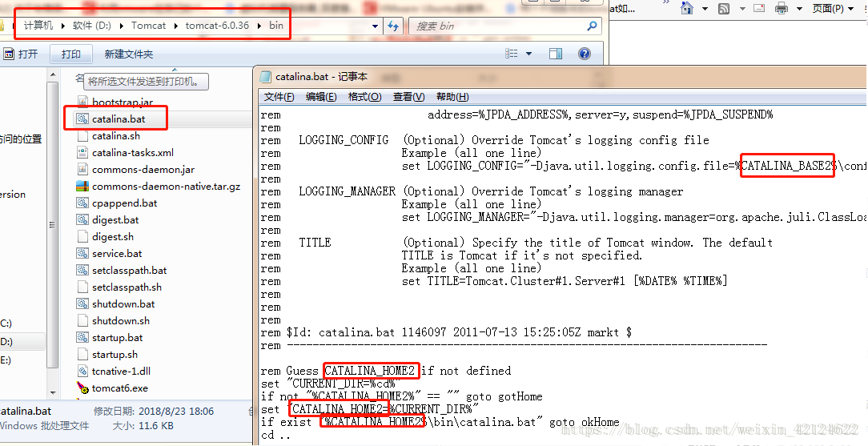Click the browser home icon
The image size is (868, 446).
pos(687,8)
